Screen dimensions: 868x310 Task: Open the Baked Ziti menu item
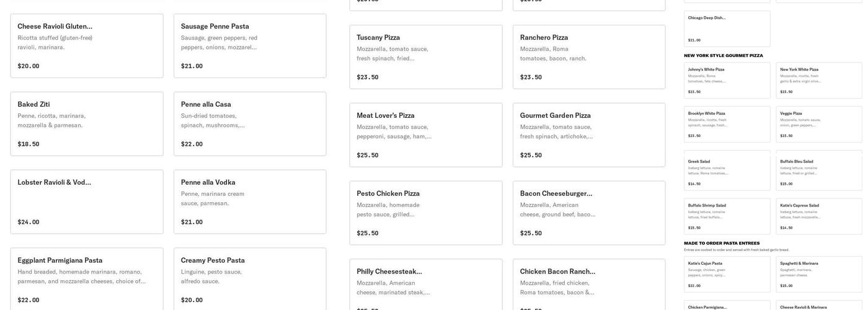(87, 124)
